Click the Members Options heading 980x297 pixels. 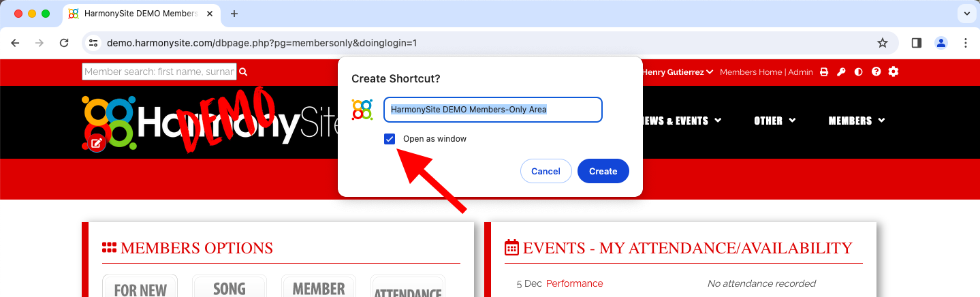point(197,248)
